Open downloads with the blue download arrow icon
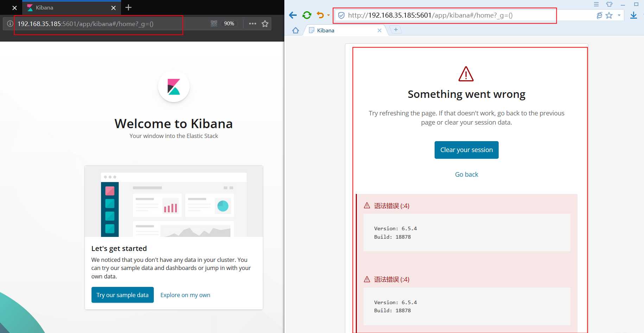This screenshot has width=644, height=333. (x=633, y=15)
